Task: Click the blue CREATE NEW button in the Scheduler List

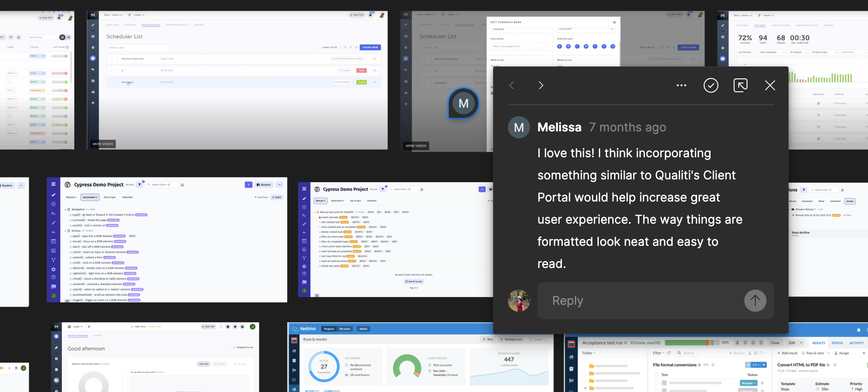Action: tap(370, 48)
